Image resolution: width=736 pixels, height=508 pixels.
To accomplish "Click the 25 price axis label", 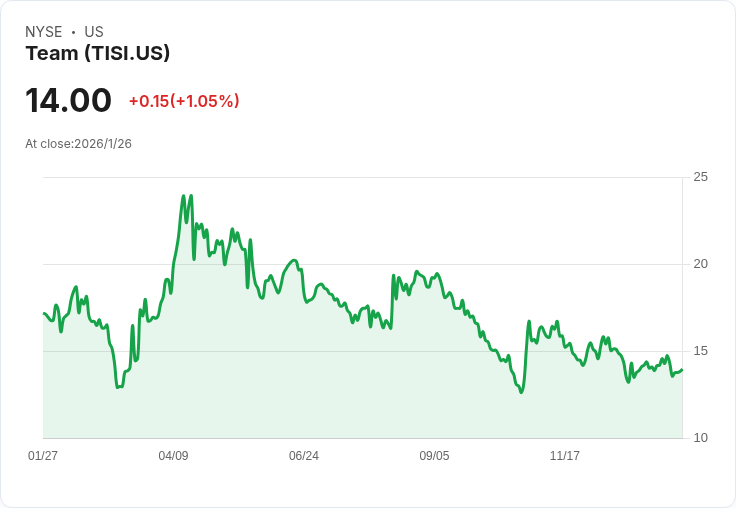I will pos(701,177).
